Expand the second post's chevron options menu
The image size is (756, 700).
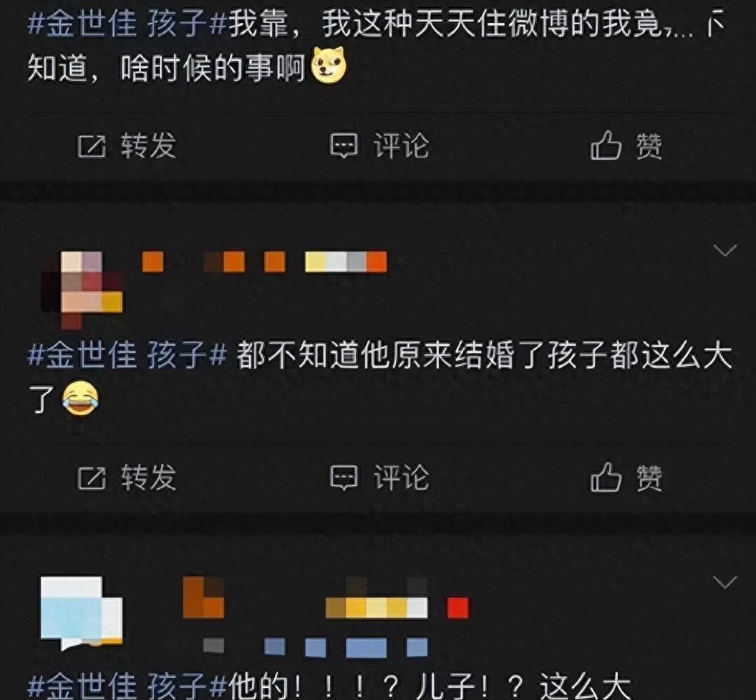pyautogui.click(x=724, y=251)
